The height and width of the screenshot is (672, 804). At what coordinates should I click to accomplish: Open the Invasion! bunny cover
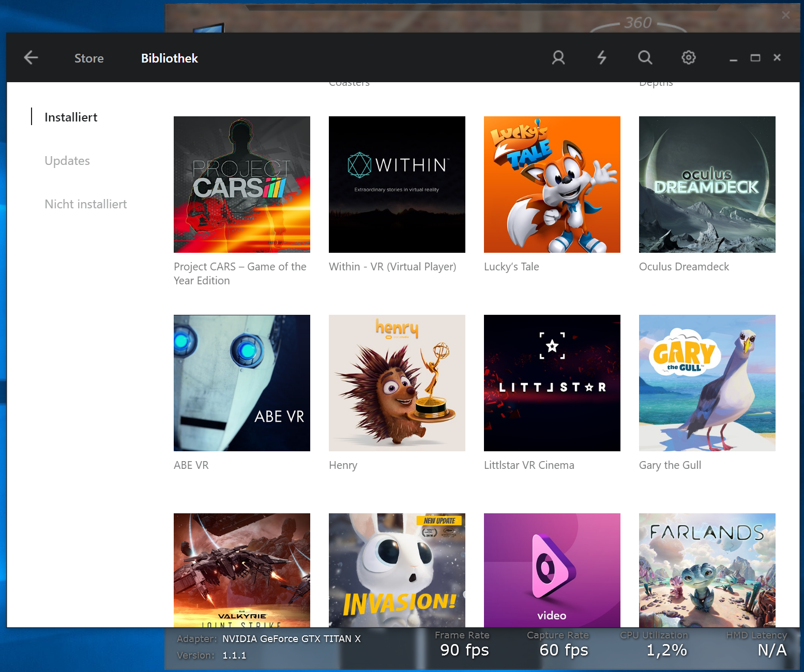pos(397,570)
